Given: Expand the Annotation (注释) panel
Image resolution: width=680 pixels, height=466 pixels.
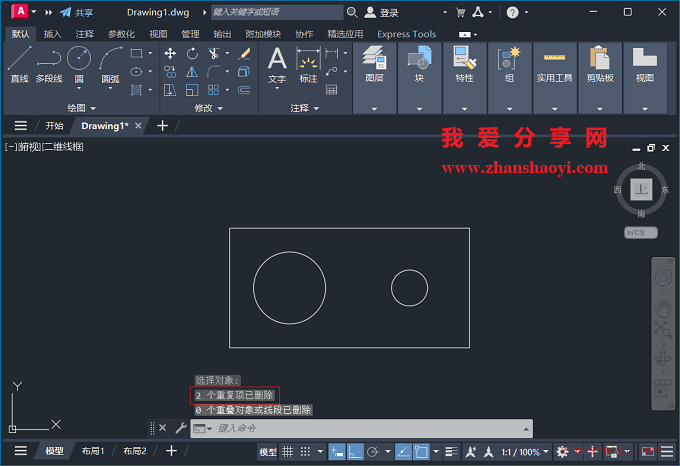Looking at the screenshot, I should (x=304, y=108).
